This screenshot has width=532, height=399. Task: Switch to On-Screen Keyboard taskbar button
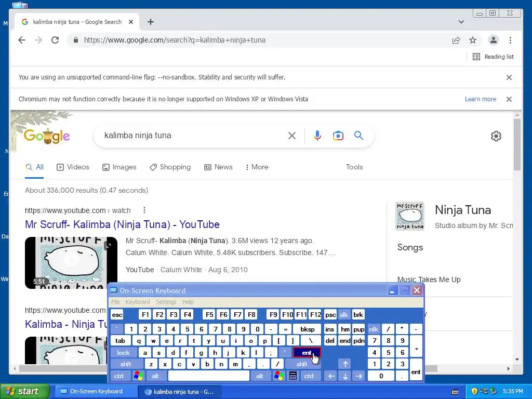[96, 392]
